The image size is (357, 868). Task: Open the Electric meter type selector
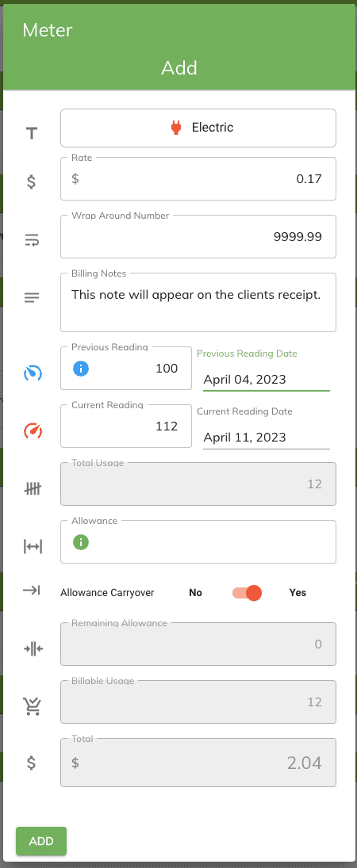[x=198, y=128]
